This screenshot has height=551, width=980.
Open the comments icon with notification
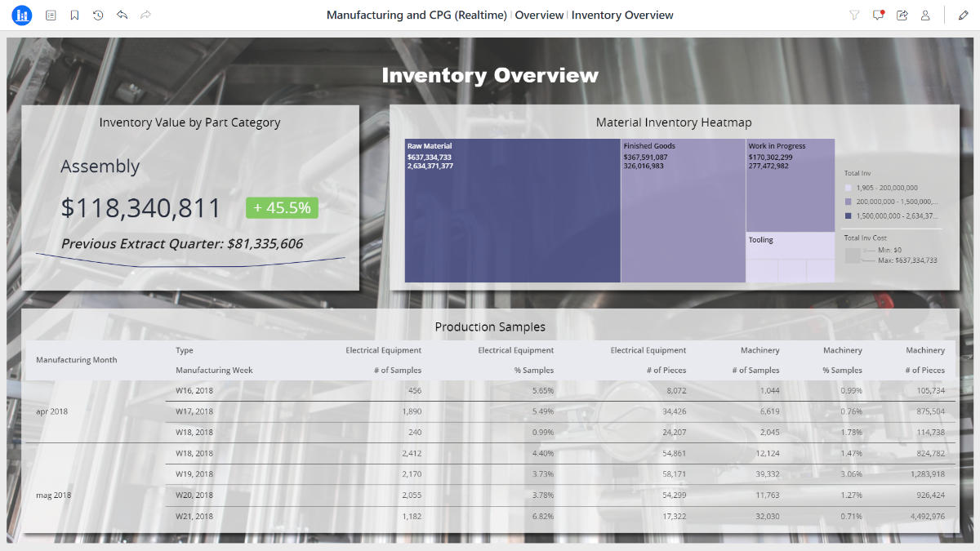click(879, 15)
